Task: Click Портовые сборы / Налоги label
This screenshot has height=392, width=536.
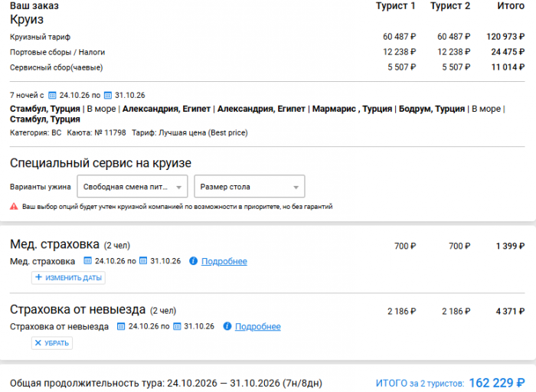Action: pos(57,52)
